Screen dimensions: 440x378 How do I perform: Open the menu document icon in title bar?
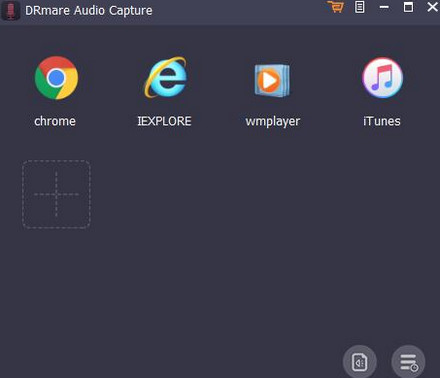pyautogui.click(x=359, y=7)
